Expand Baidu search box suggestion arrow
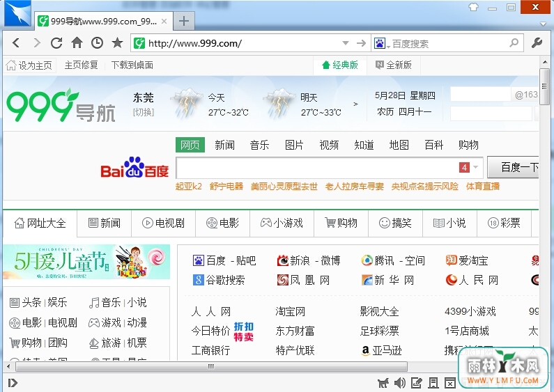 coord(475,167)
